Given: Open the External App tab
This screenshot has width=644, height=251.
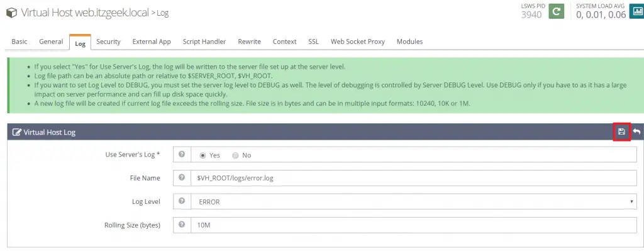Looking at the screenshot, I should point(152,42).
